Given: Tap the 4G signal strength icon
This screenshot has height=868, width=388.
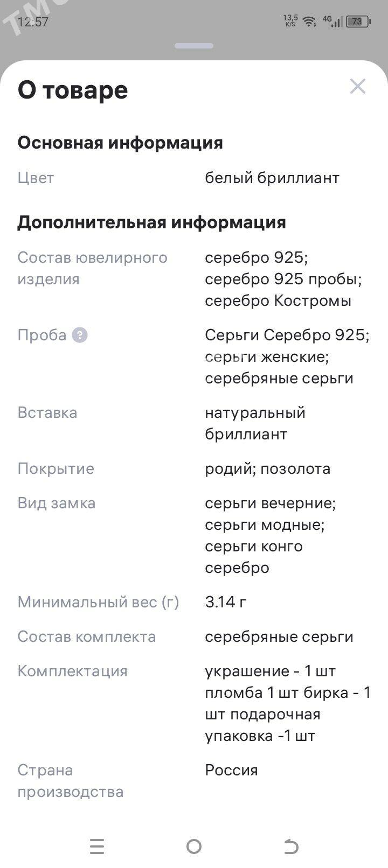Looking at the screenshot, I should pos(332,21).
